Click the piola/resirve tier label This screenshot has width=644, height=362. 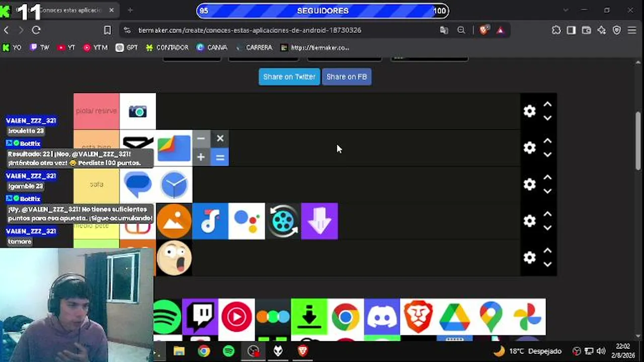pos(96,111)
